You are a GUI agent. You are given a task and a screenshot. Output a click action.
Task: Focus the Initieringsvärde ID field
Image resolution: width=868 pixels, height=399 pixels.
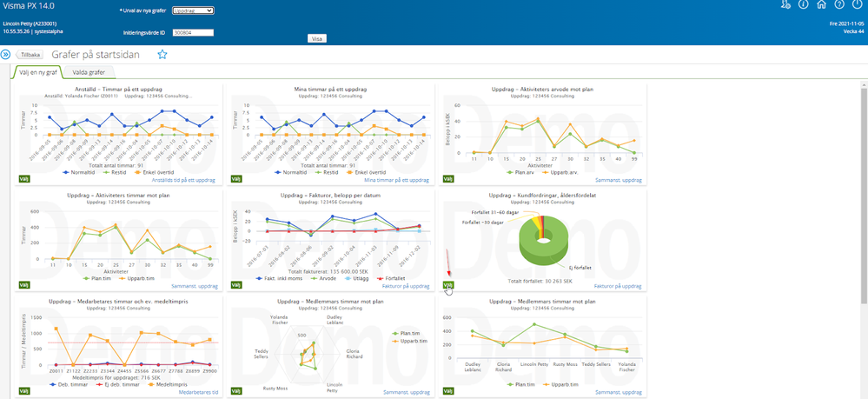[x=193, y=33]
